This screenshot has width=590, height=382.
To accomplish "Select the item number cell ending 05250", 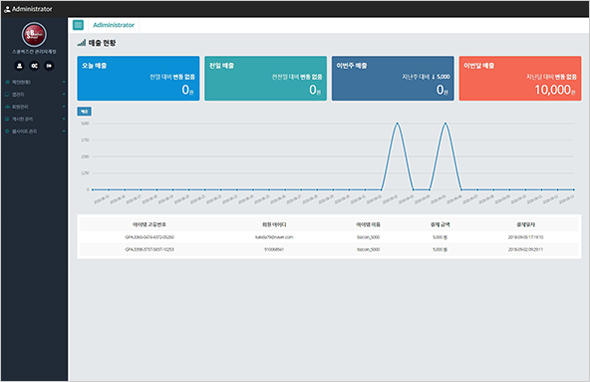I will 149,237.
